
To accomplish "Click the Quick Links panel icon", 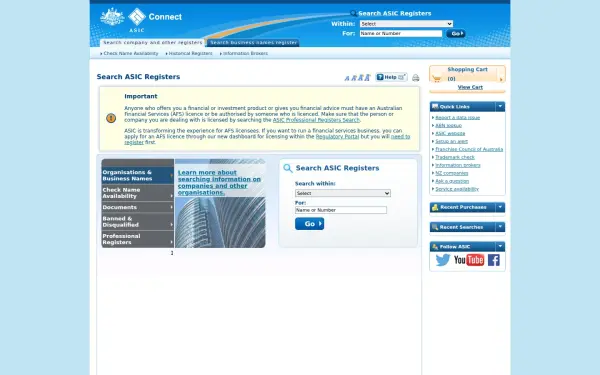I will (435, 106).
